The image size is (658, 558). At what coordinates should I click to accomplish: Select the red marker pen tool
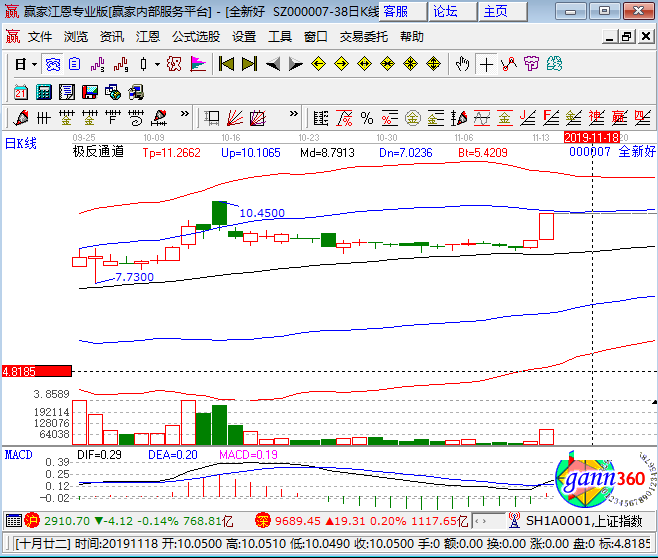pos(21,118)
